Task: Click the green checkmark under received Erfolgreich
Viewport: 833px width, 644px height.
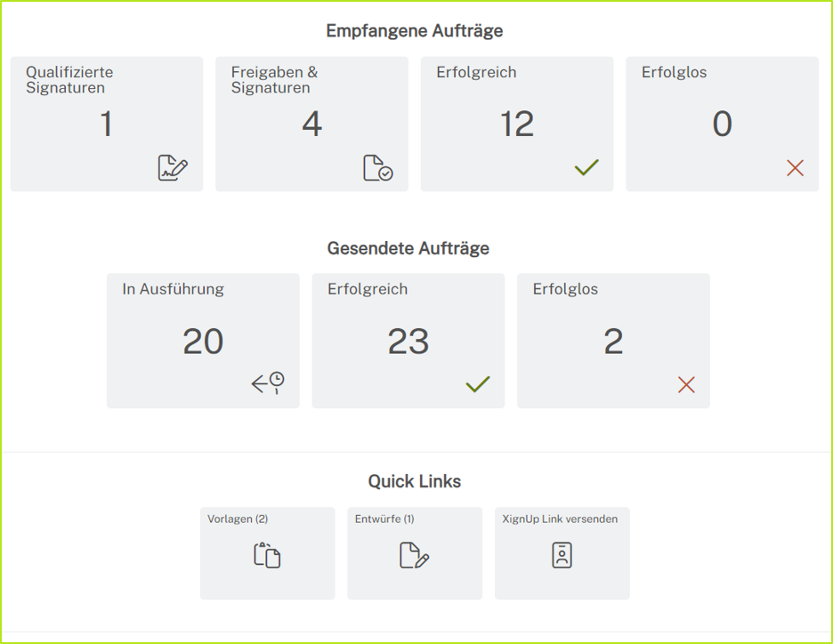Action: [586, 167]
